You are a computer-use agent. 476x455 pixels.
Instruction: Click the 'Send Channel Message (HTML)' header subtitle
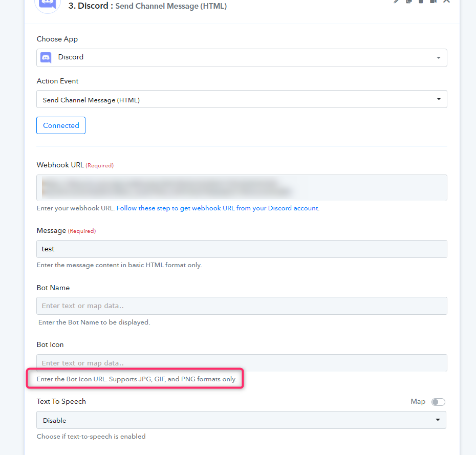(171, 6)
